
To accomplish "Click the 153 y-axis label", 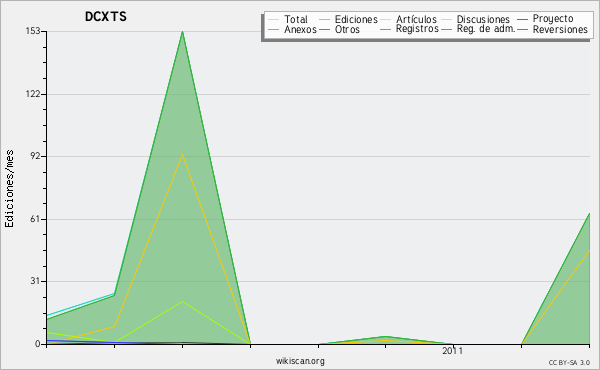I will [33, 31].
